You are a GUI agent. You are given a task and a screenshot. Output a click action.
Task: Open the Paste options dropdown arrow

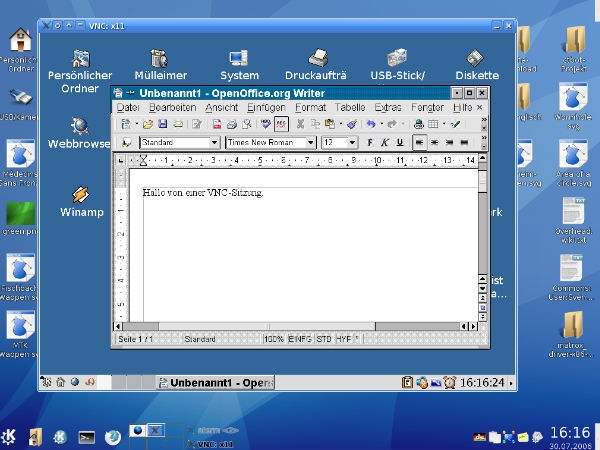tap(341, 124)
